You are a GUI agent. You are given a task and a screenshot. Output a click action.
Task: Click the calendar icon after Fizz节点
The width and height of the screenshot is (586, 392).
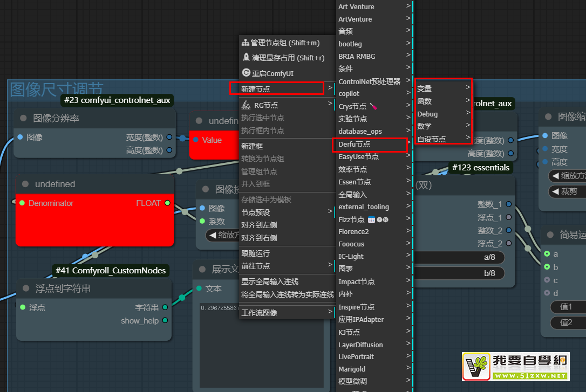(x=371, y=219)
